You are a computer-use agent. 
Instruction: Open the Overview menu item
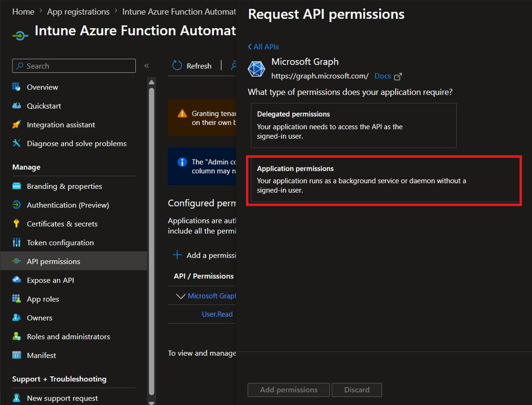coord(74,87)
